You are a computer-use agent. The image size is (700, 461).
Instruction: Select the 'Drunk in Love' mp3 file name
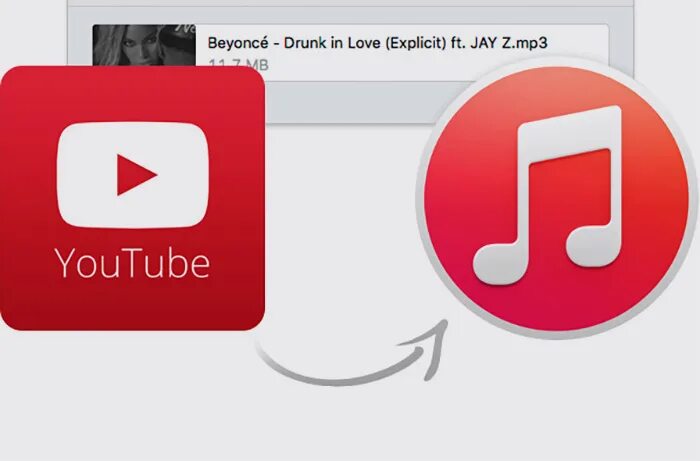click(377, 43)
